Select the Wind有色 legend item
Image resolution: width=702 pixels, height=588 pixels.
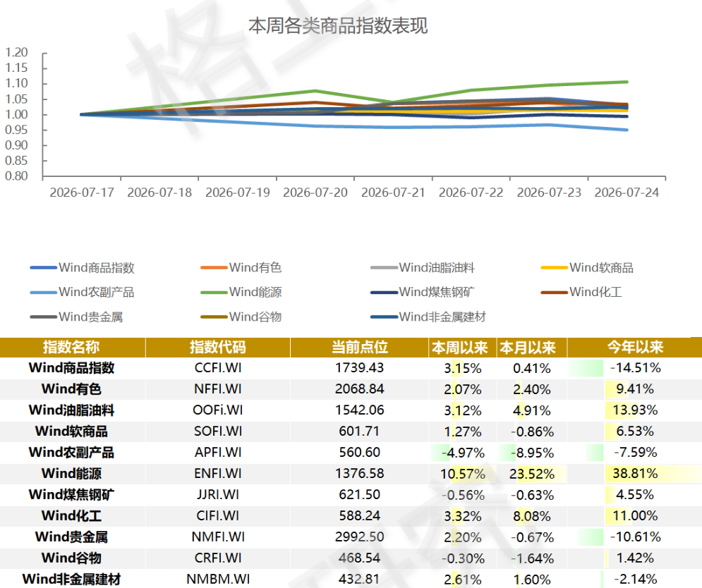coord(241,268)
